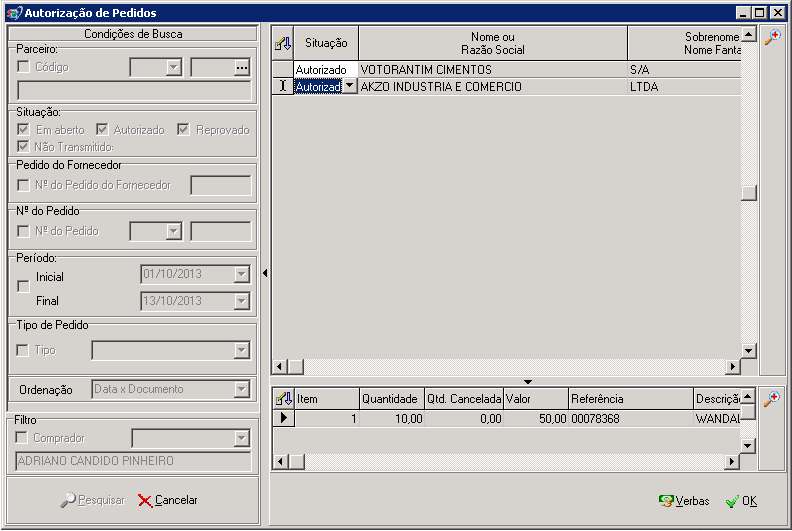Click the Autorizado cell of the Votorantim row
Viewport: 792px width, 531px height.
point(326,69)
